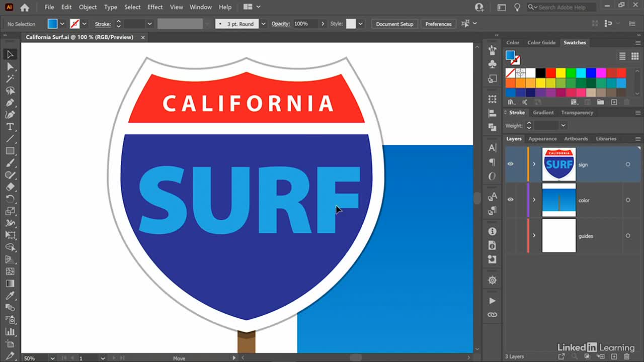Switch to the Color Guide tab
The width and height of the screenshot is (644, 362).
(541, 43)
